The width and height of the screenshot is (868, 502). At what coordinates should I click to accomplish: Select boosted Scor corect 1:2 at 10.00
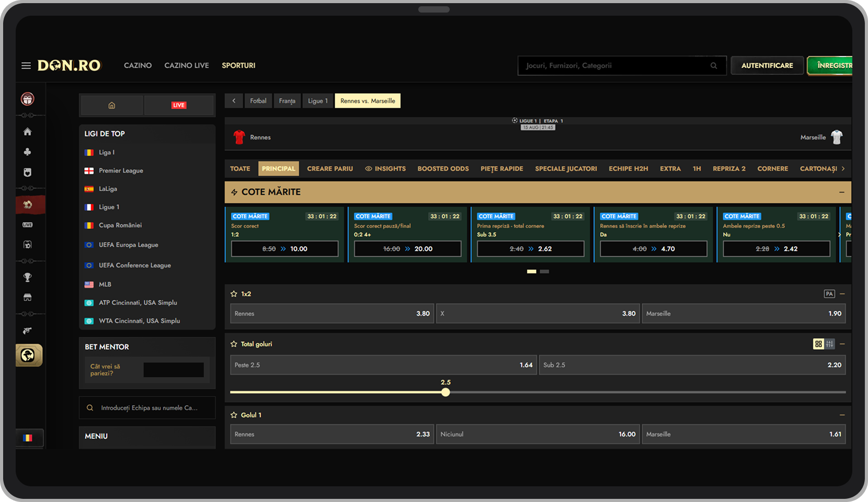[x=284, y=249]
